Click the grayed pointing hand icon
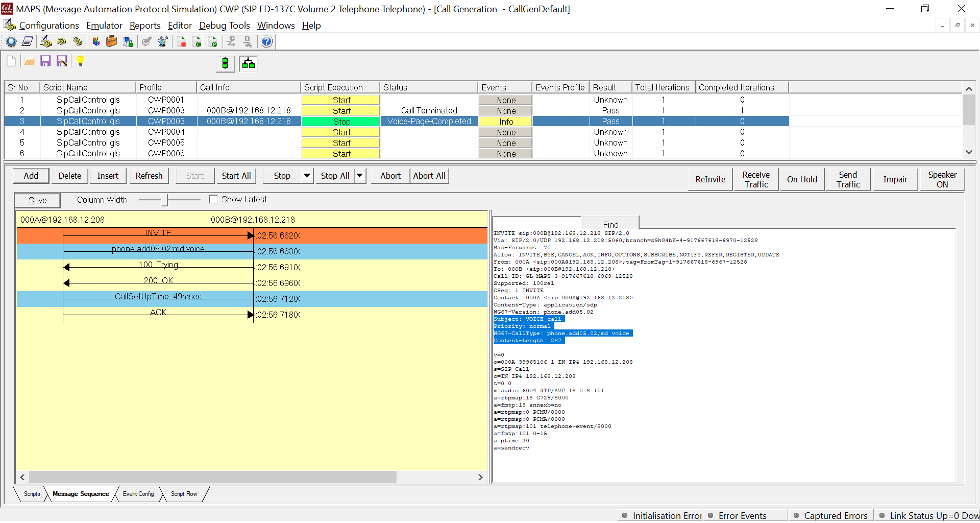 [x=146, y=42]
